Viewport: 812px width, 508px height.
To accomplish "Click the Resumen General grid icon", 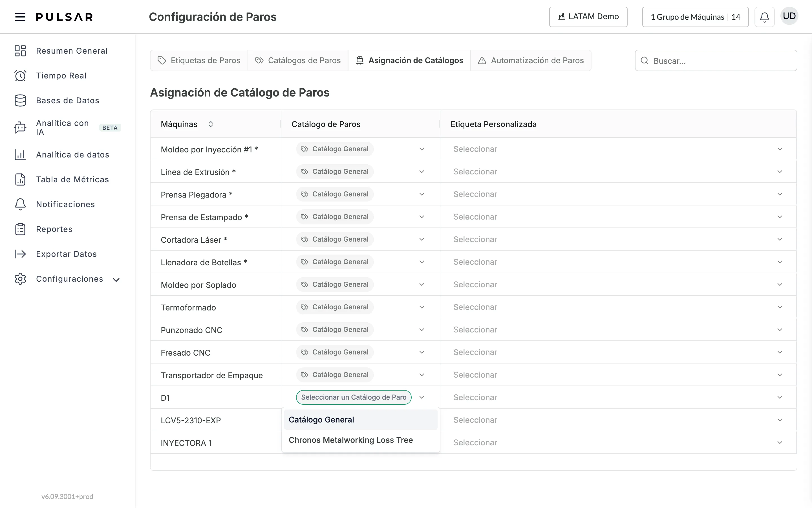I will click(x=20, y=51).
